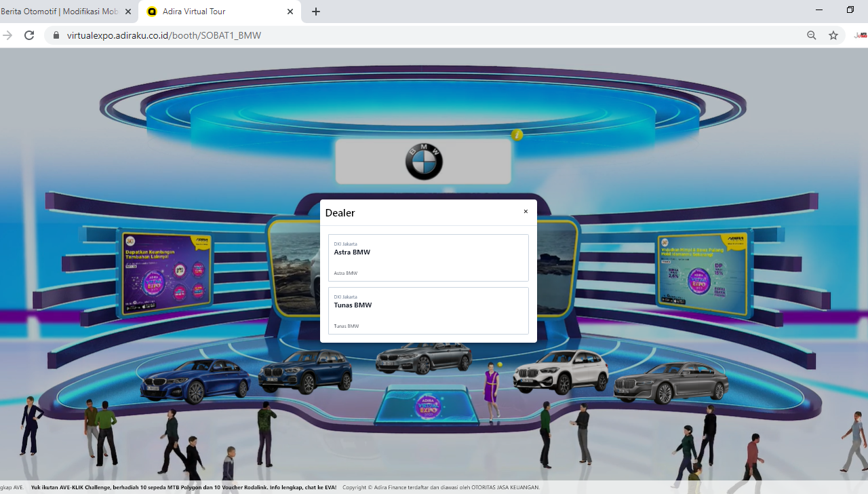Bookmark this page with the star icon
Viewport: 868px width, 494px height.
[x=833, y=35]
